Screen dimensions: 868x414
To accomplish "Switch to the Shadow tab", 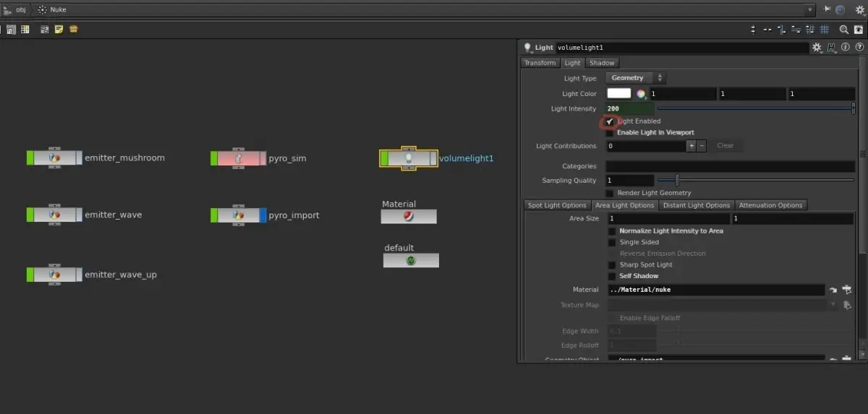I will [602, 63].
